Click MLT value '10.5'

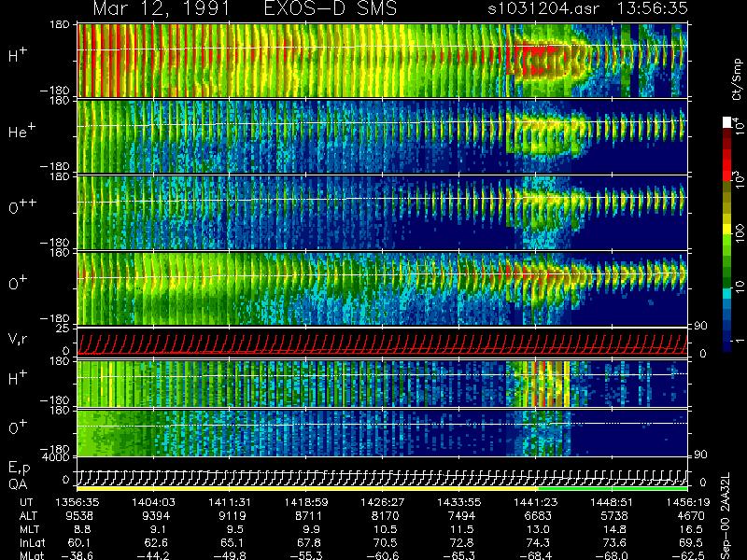point(386,529)
